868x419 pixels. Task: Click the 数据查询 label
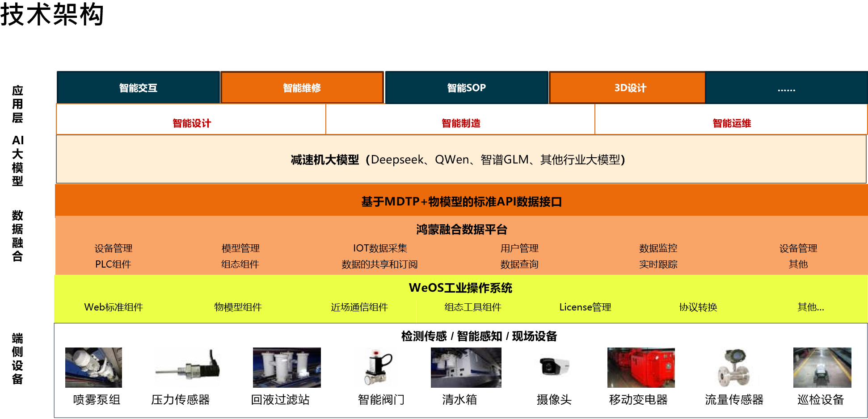click(x=519, y=264)
